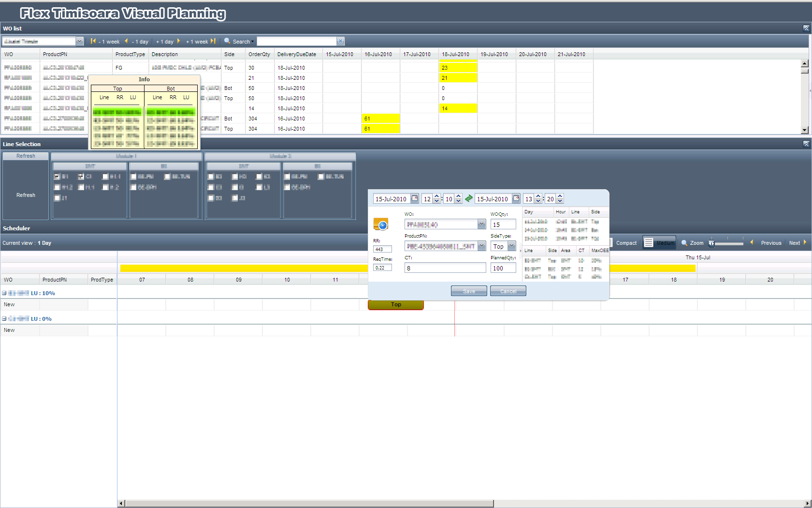
Task: Click the yellow cell with value 23
Action: [458, 68]
